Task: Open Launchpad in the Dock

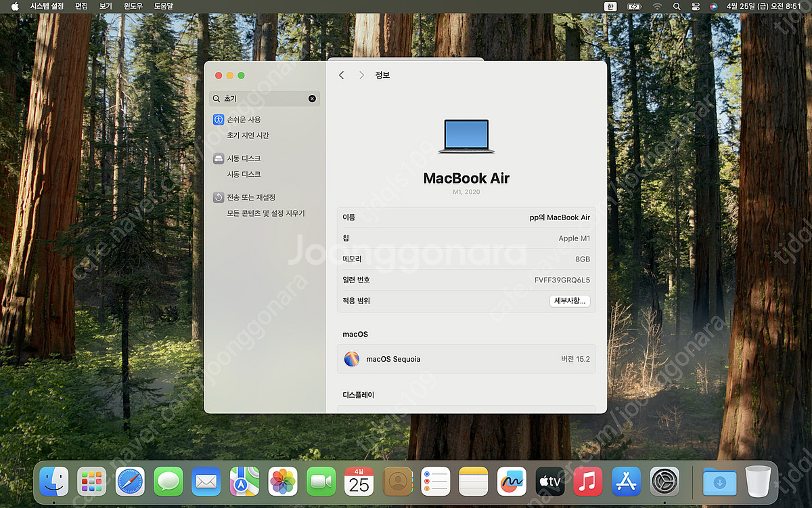Action: pyautogui.click(x=91, y=482)
